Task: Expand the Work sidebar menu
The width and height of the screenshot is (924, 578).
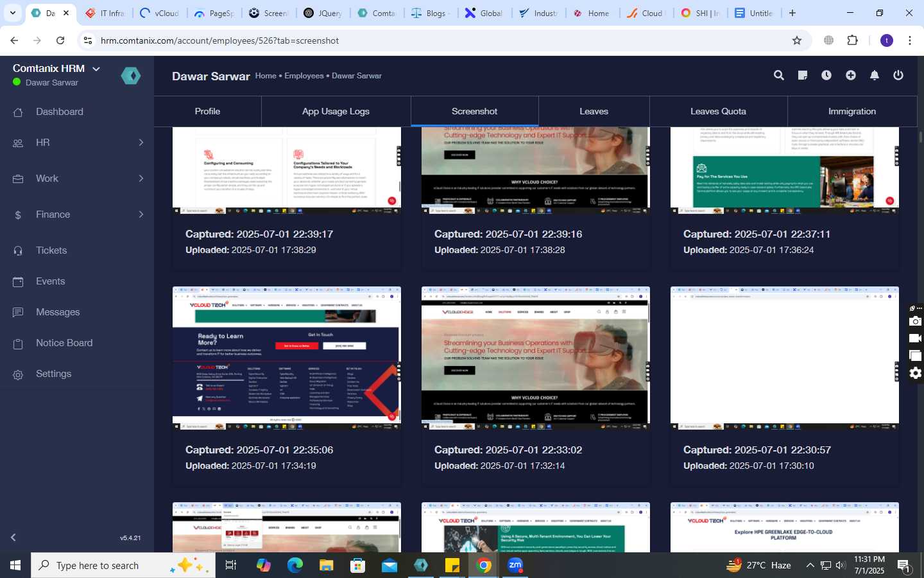Action: [x=77, y=179]
